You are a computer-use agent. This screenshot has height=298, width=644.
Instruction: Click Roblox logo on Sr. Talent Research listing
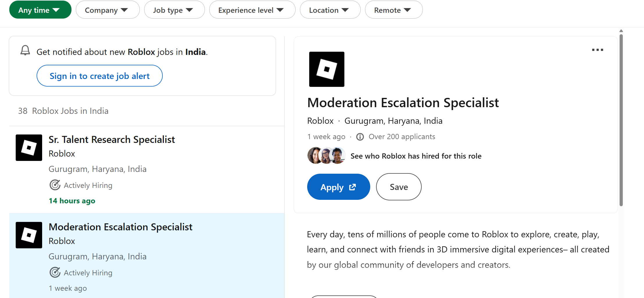(29, 148)
